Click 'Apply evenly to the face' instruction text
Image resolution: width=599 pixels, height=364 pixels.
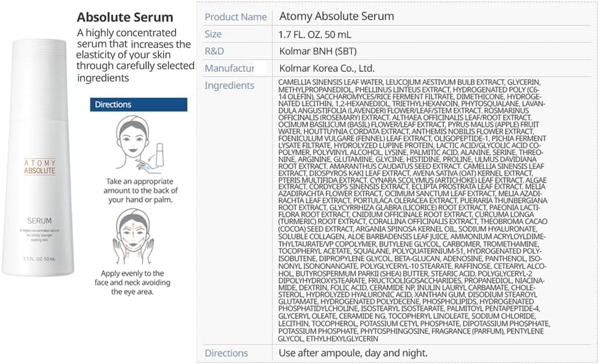132,282
